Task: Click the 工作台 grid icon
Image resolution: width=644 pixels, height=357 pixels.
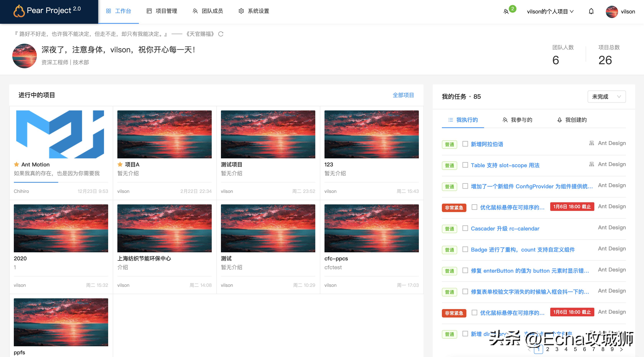Action: point(109,11)
